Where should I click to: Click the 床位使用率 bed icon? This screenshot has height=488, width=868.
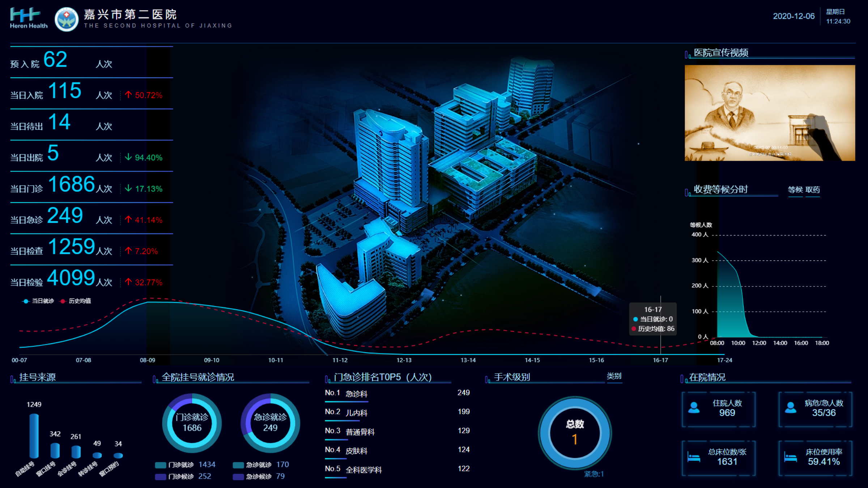point(791,457)
